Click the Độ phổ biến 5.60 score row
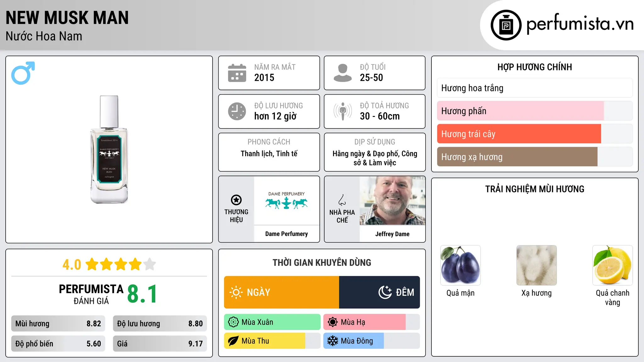Image resolution: width=644 pixels, height=362 pixels. pyautogui.click(x=58, y=344)
